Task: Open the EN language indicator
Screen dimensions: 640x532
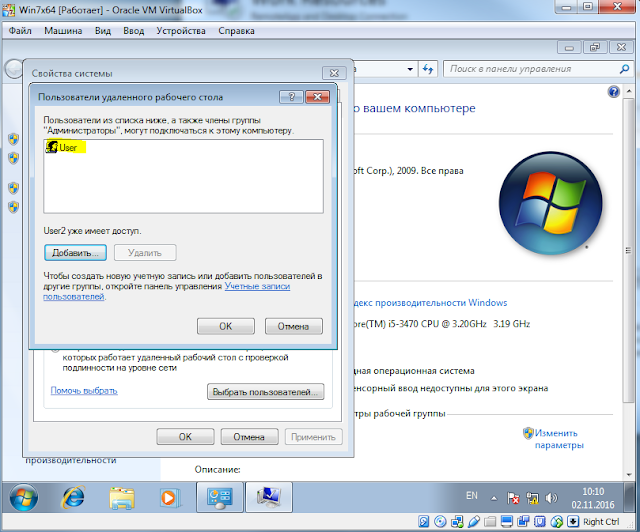Action: (472, 496)
